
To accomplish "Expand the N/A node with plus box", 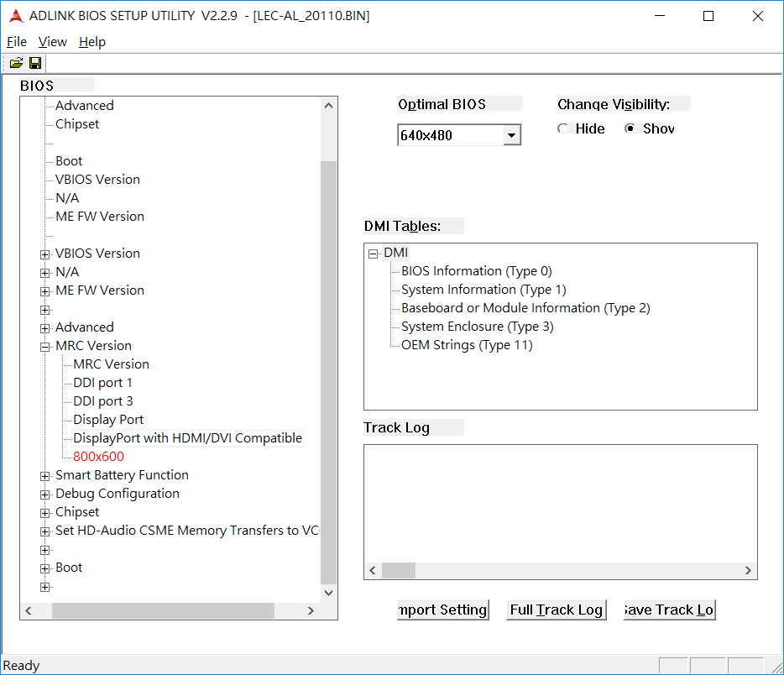I will tap(45, 273).
